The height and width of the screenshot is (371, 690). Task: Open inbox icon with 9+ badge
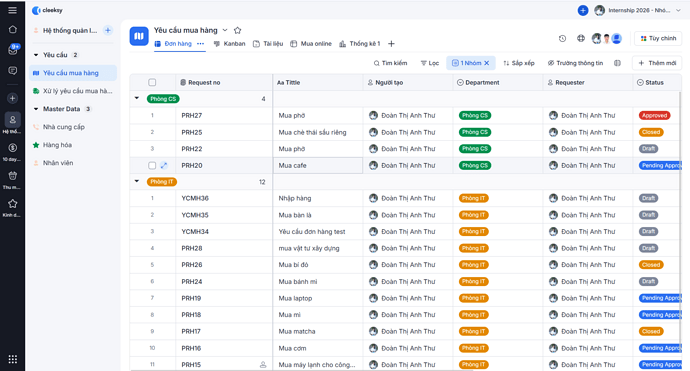pos(13,50)
